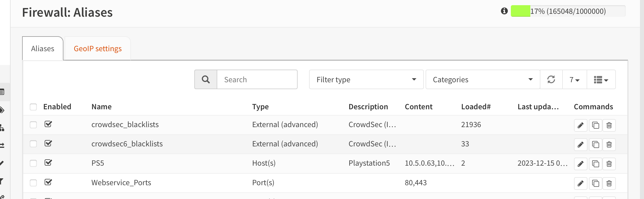Viewport: 644px width, 199px height.
Task: Click the table usage progress bar
Action: [568, 11]
